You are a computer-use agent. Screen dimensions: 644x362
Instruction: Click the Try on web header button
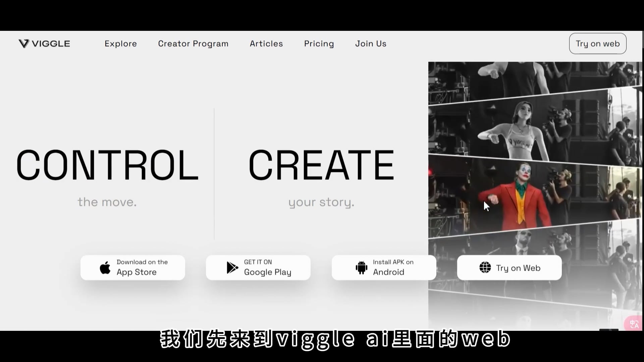[598, 44]
